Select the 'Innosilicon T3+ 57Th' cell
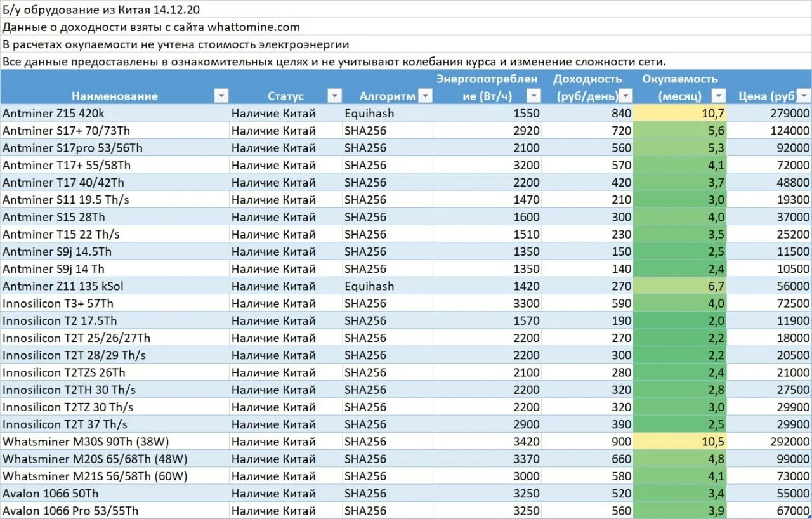This screenshot has width=812, height=519. (114, 303)
